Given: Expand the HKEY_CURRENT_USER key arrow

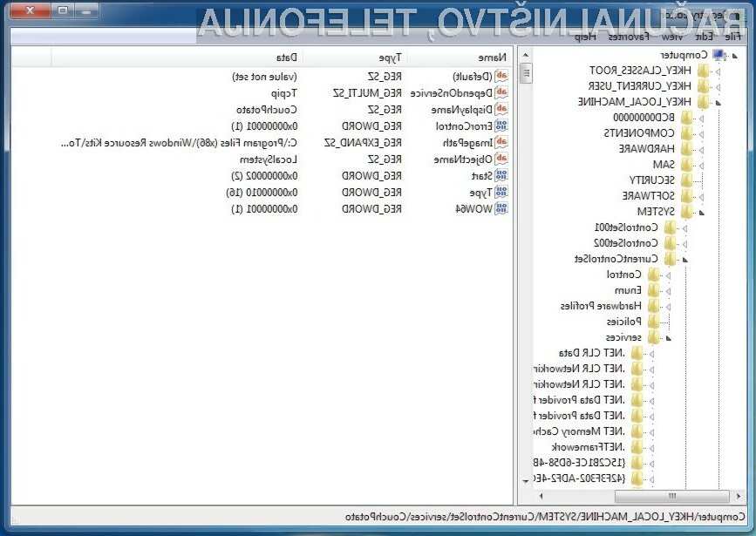Looking at the screenshot, I should click(718, 87).
